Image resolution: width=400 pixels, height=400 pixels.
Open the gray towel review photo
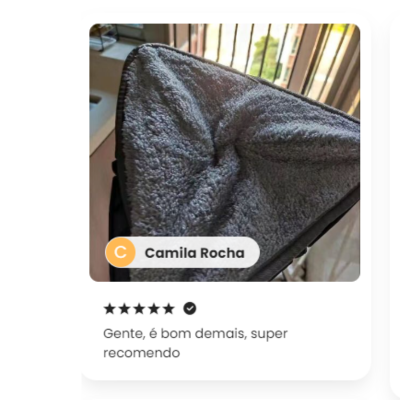click(225, 152)
